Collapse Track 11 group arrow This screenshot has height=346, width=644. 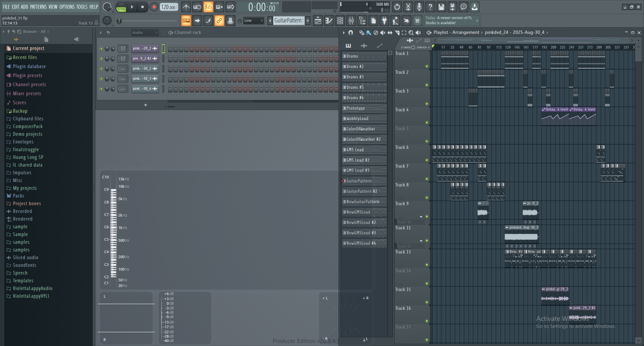click(421, 241)
